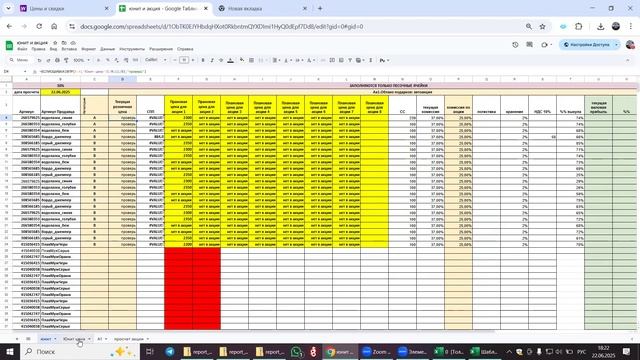Open the Данные menu
640x360 pixels.
point(107,49)
